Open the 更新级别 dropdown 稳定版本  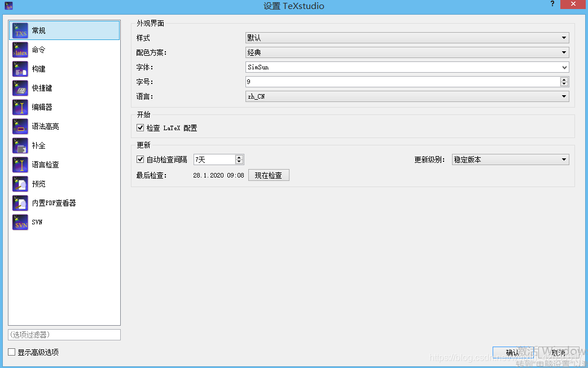510,159
